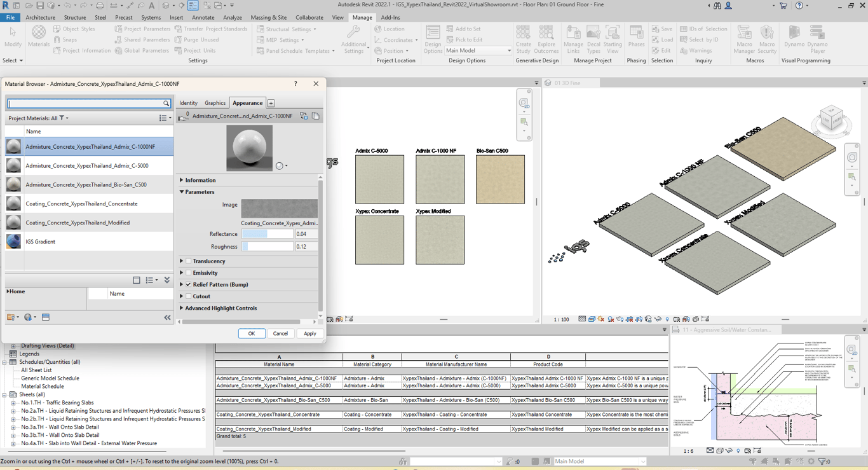This screenshot has width=868, height=470.
Task: Open the Help question mark in title bar
Action: tap(799, 5)
